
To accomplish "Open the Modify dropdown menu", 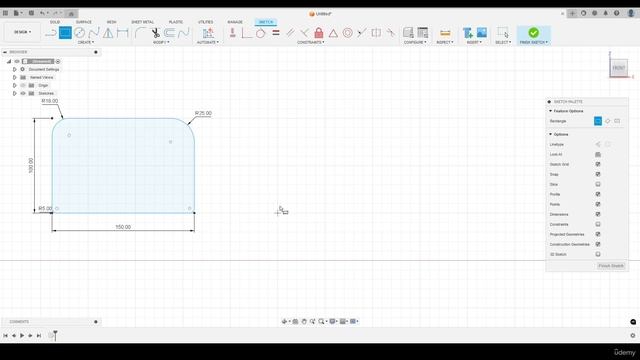I will pyautogui.click(x=161, y=42).
